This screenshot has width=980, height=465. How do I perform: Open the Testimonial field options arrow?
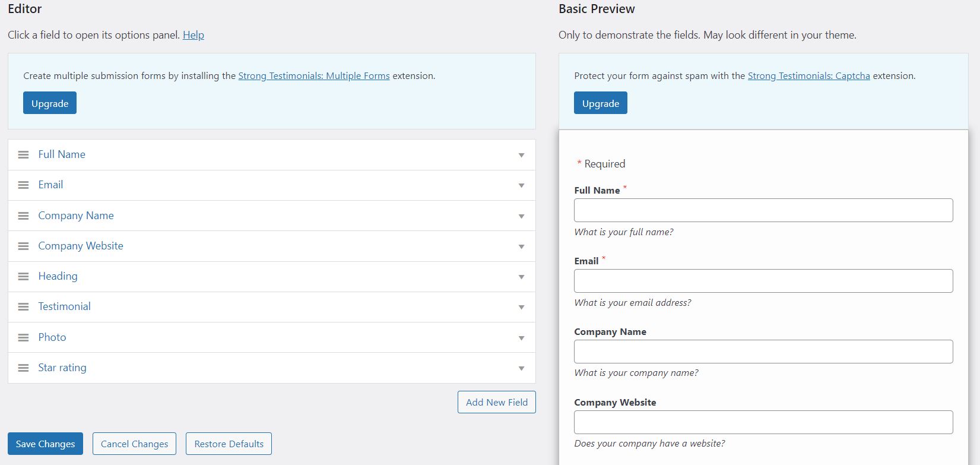click(x=521, y=308)
